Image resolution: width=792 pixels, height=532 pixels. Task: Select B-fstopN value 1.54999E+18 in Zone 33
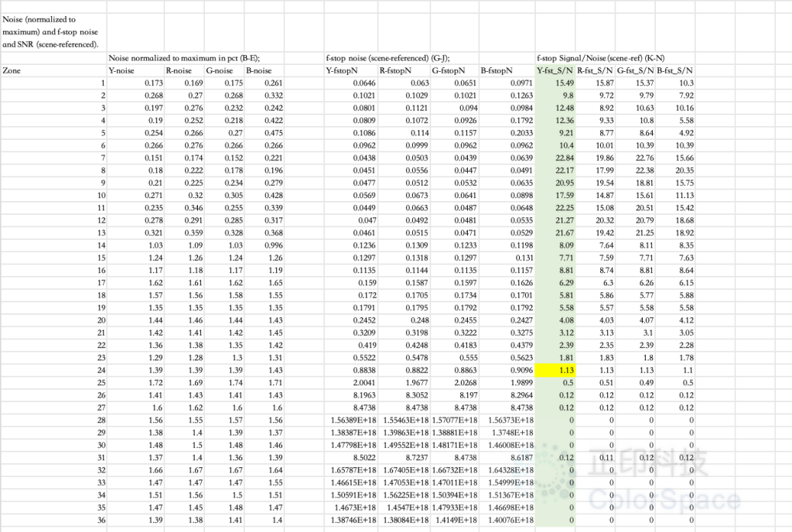pyautogui.click(x=507, y=483)
